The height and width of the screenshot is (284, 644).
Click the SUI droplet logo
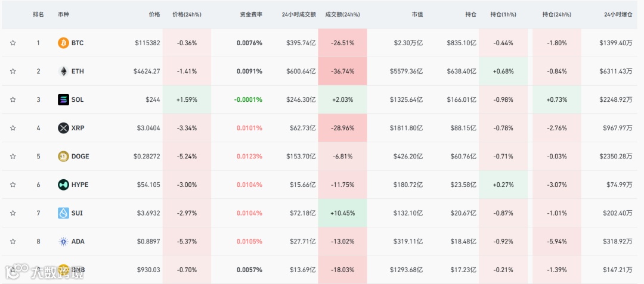(x=63, y=213)
